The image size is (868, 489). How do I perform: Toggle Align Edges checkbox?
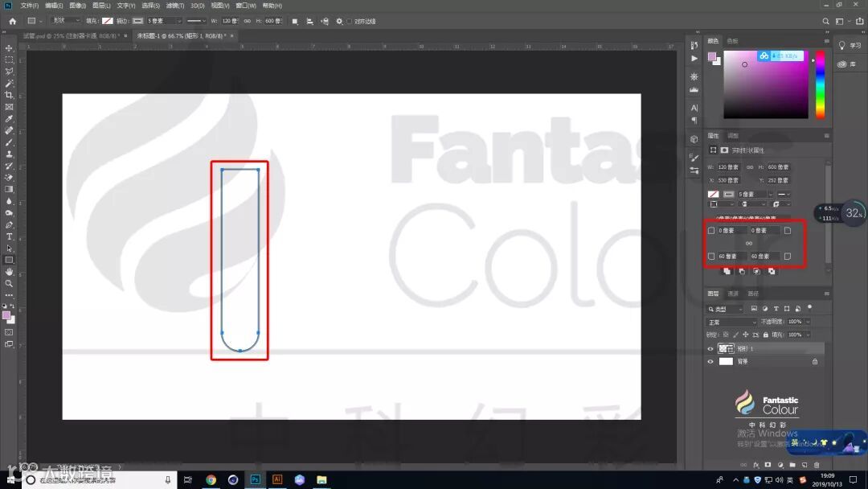tap(350, 21)
